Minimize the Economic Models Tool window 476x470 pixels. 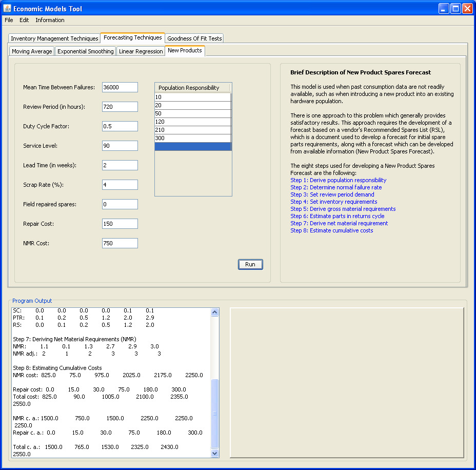coord(444,9)
